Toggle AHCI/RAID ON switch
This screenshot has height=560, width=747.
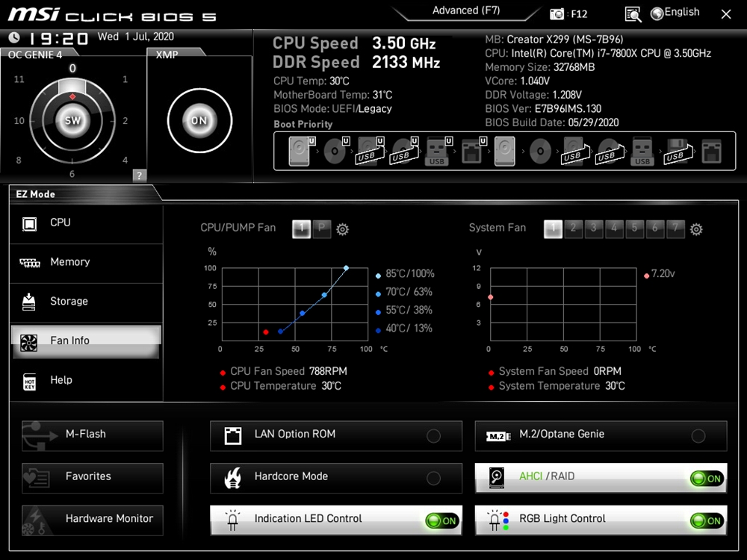(x=707, y=479)
